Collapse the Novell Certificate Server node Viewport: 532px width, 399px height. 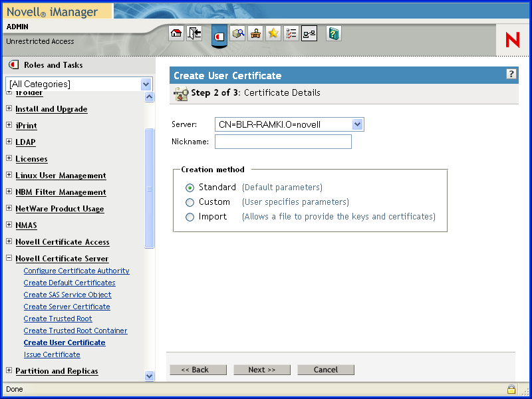pos(9,258)
